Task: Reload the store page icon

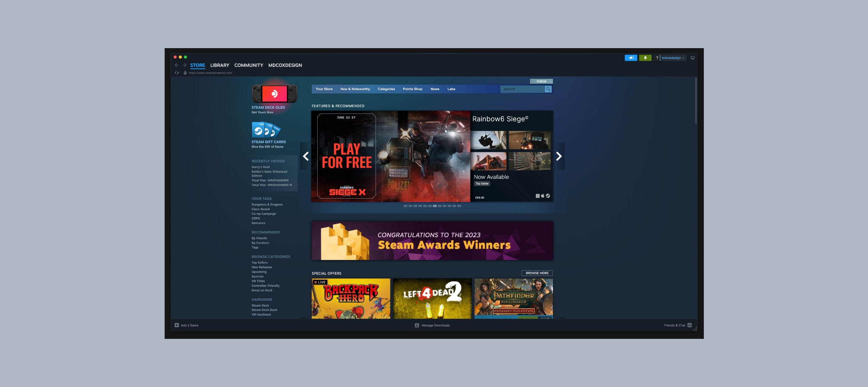Action: (x=176, y=73)
